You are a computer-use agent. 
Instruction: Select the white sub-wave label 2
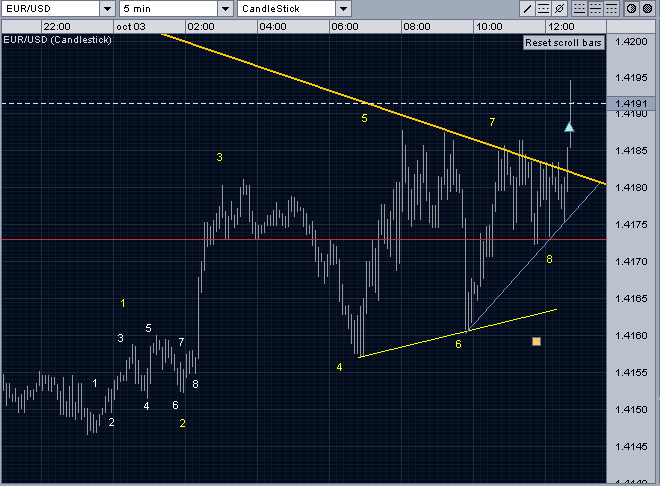click(112, 422)
